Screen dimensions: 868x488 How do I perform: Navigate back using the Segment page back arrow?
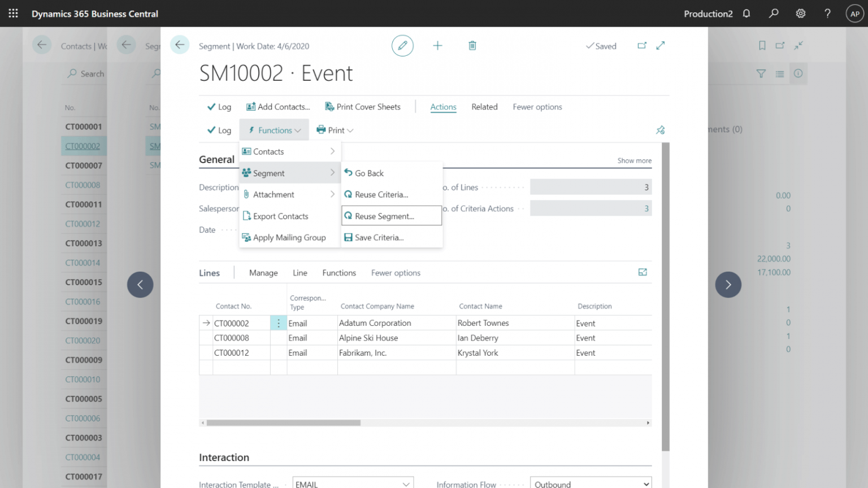pos(180,44)
